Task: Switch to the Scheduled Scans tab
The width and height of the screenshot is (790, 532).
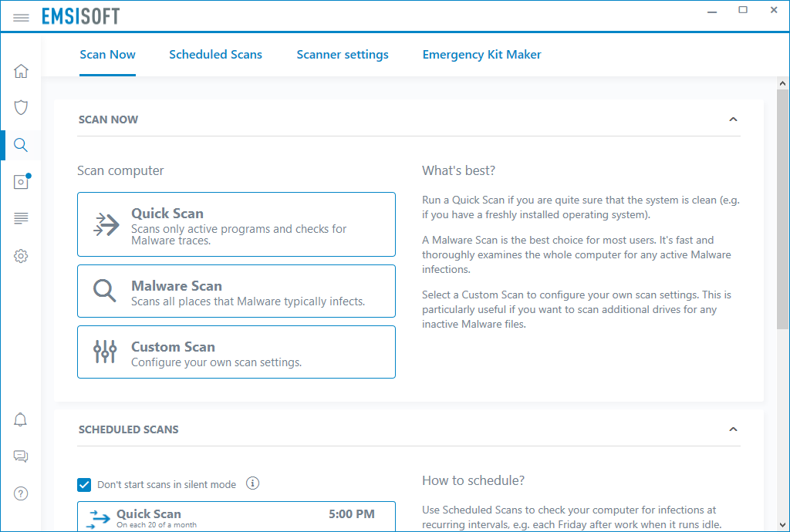Action: pos(215,55)
